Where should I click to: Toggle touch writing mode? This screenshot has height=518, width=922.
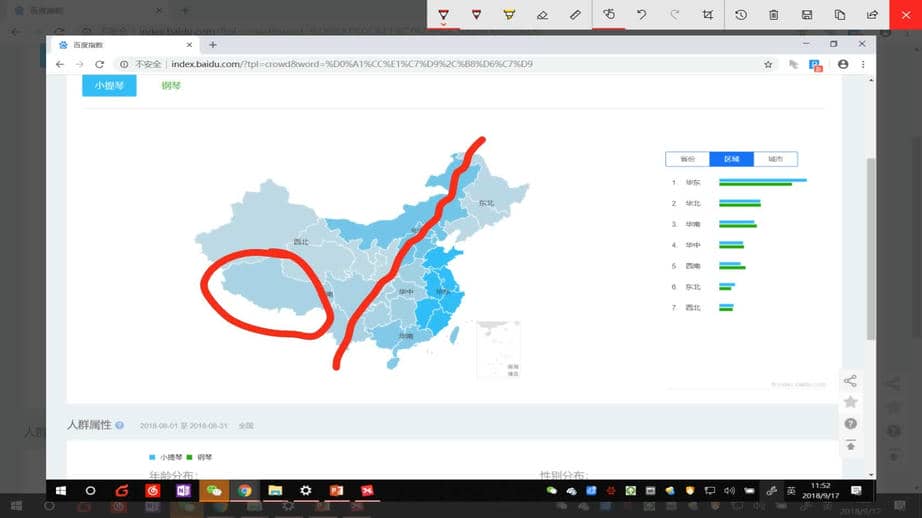tap(609, 15)
